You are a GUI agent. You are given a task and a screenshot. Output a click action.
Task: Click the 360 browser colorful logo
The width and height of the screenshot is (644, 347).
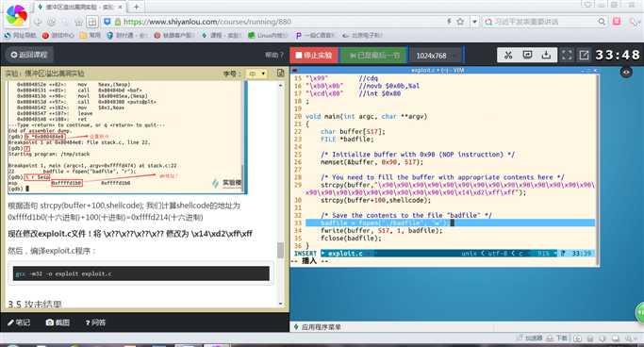17,15
